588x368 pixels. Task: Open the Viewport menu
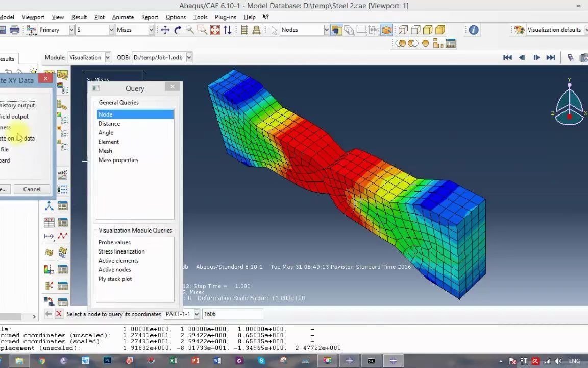tap(33, 17)
